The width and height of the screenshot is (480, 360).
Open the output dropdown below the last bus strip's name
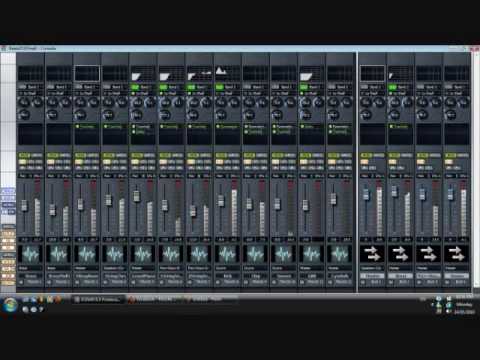457,282
